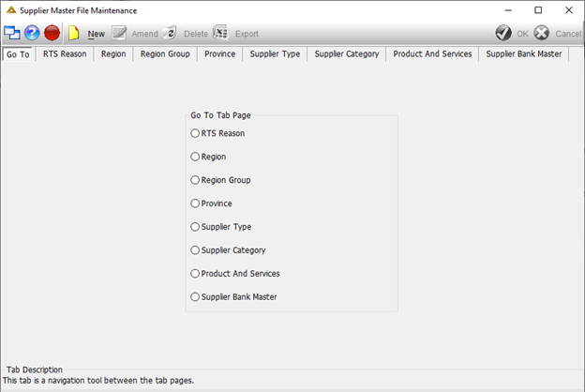
Task: Open help with the blue question mark icon
Action: [32, 33]
